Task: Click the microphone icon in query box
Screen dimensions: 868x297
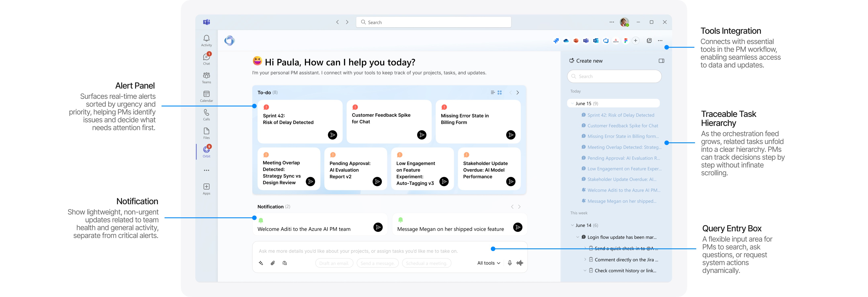Action: [x=510, y=263]
